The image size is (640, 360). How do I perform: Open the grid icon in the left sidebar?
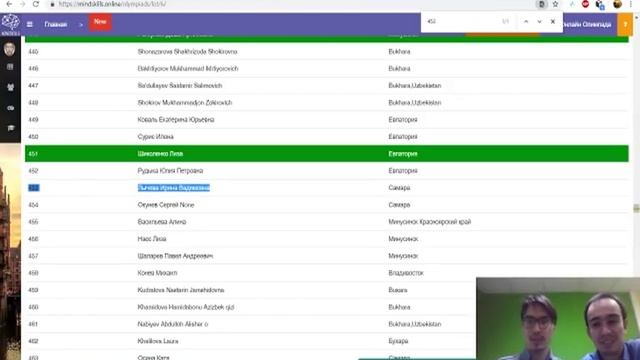tap(10, 67)
